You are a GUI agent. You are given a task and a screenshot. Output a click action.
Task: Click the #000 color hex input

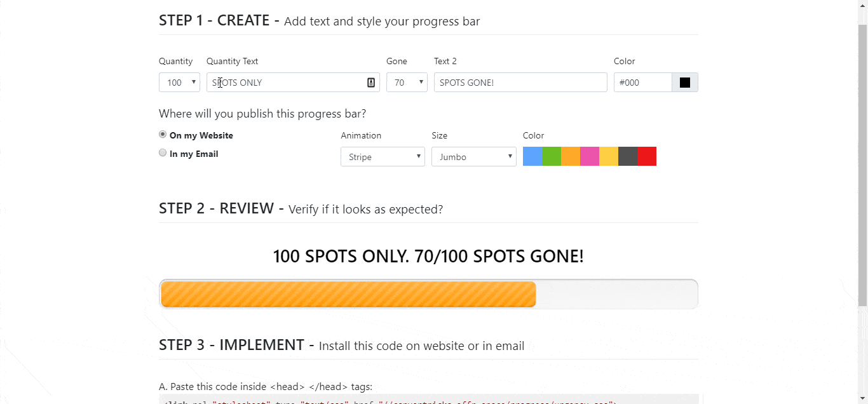pos(642,83)
